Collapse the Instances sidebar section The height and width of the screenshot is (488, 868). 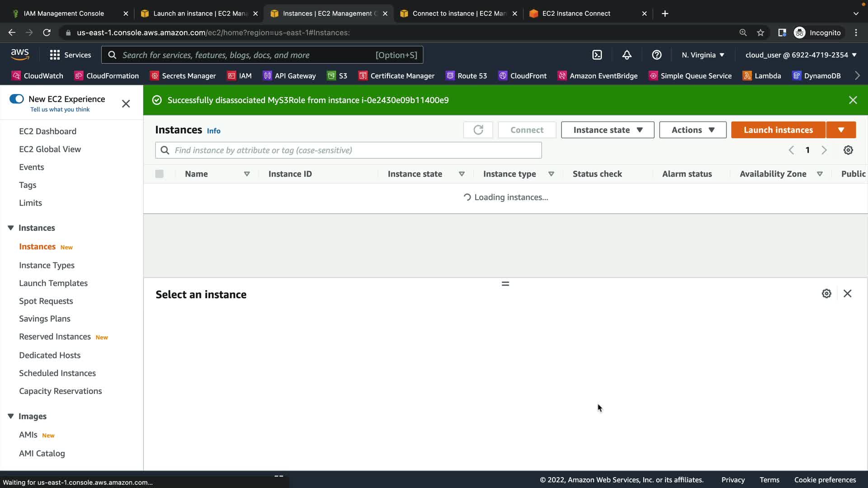[x=11, y=228]
